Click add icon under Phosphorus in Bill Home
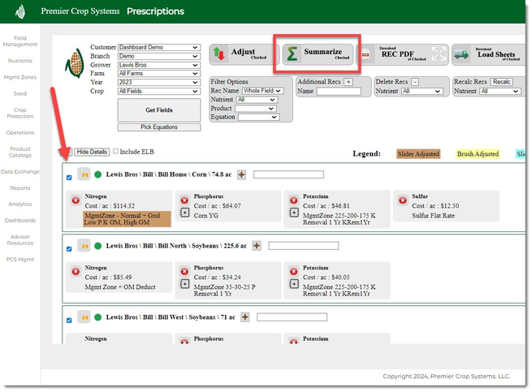 coord(184,213)
